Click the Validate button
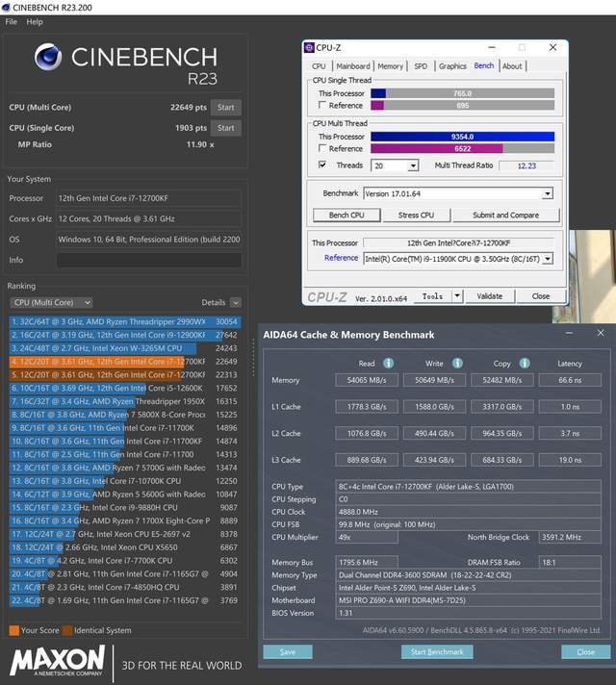The width and height of the screenshot is (616, 685). tap(490, 296)
